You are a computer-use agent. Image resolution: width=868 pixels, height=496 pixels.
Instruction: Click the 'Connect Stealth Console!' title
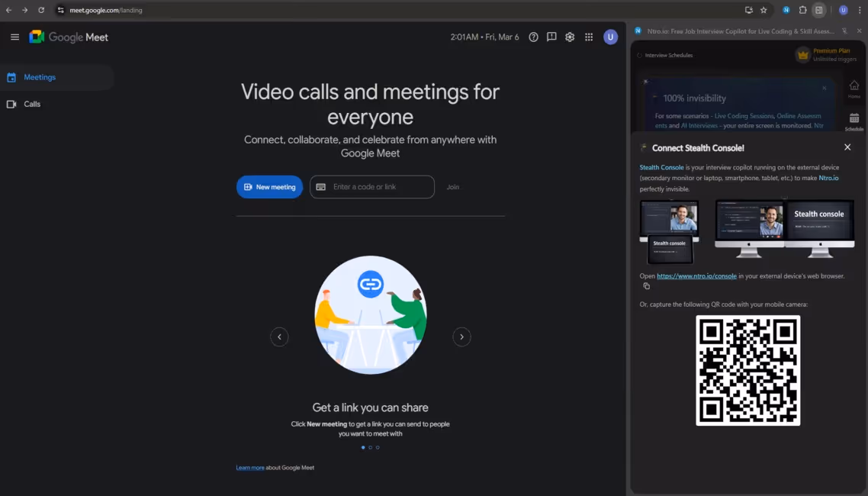pos(698,148)
